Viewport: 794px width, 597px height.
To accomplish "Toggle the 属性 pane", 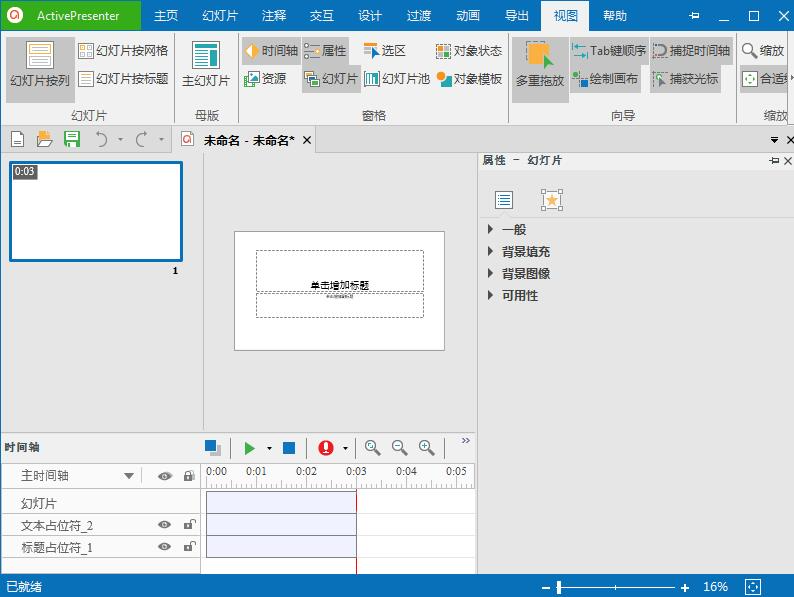I will (325, 51).
